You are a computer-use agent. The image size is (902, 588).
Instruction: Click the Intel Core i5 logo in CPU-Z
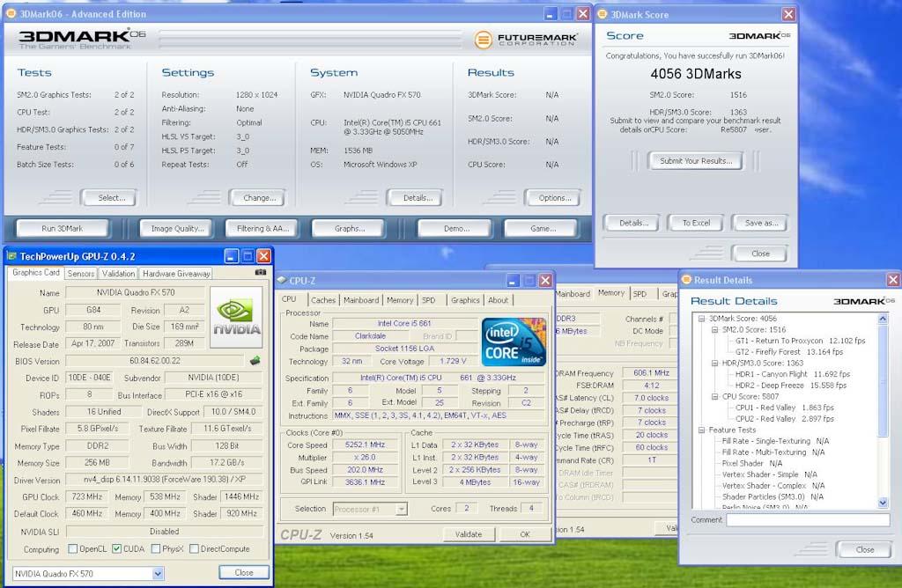coord(514,342)
